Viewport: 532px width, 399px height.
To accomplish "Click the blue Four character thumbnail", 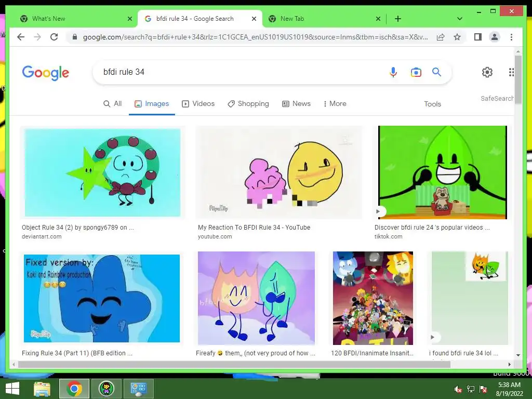I will point(102,298).
